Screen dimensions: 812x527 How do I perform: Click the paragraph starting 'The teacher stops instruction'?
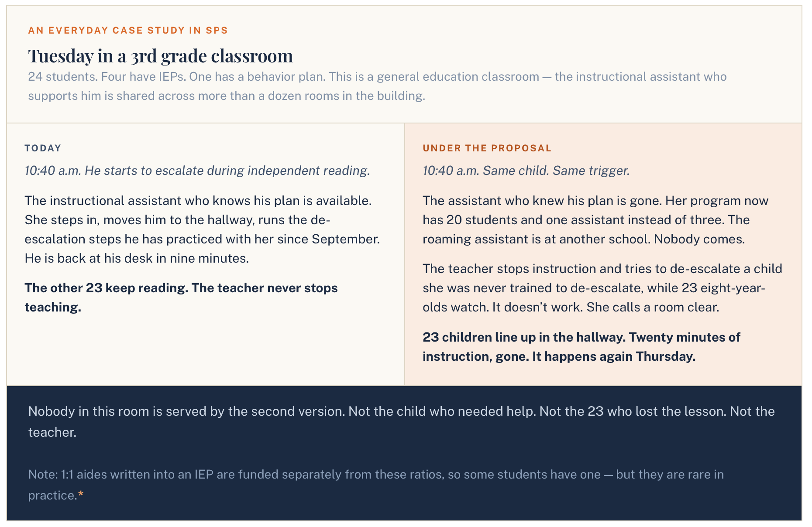(602, 288)
